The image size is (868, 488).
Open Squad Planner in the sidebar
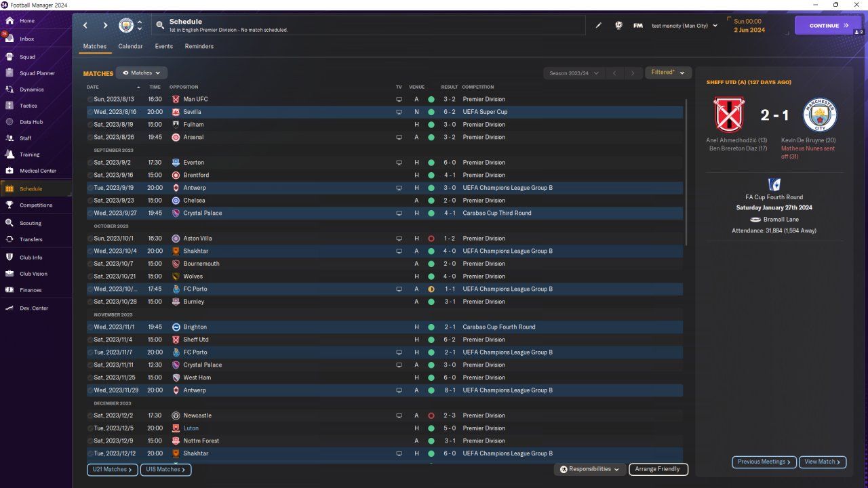point(36,73)
